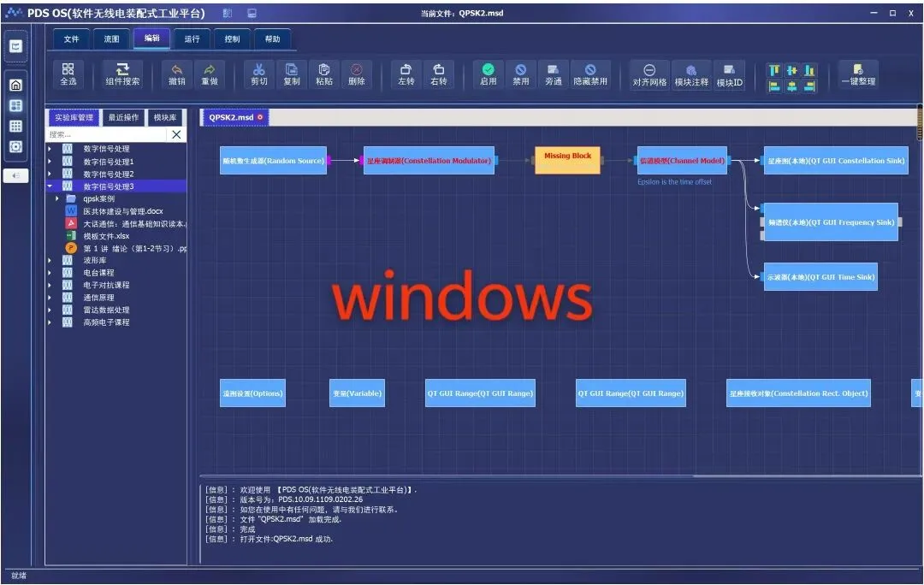Click the title bar icon beside the app name
This screenshot has width=924, height=585.
[x=228, y=13]
